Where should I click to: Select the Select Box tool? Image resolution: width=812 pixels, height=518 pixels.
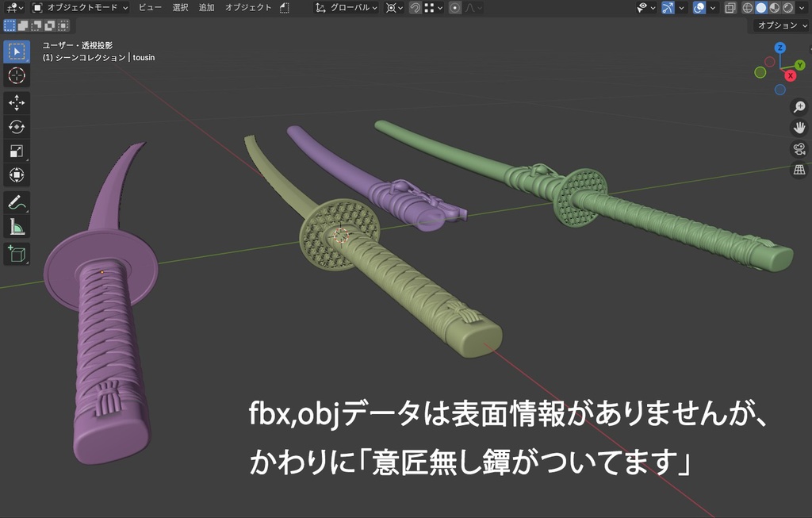coord(17,52)
